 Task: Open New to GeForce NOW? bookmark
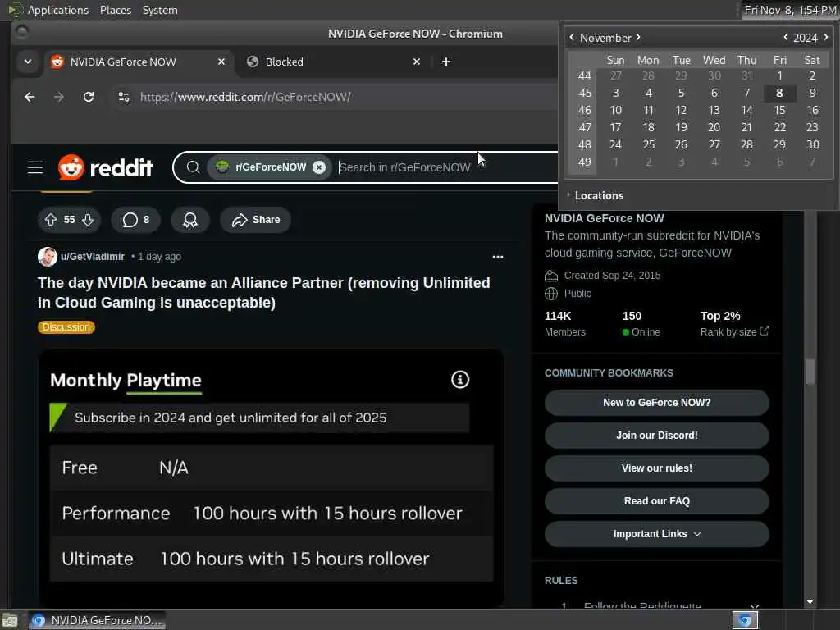point(657,402)
